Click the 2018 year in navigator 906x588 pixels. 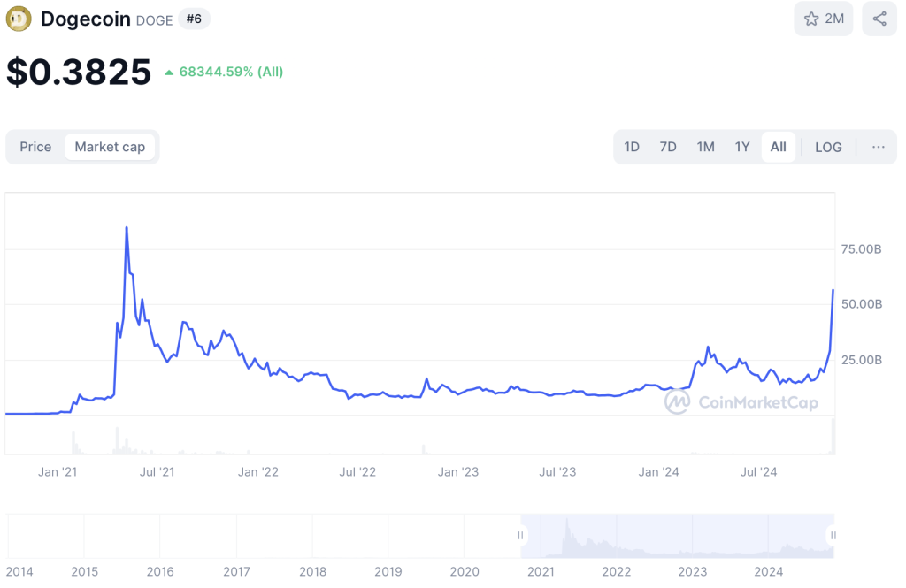coord(312,572)
